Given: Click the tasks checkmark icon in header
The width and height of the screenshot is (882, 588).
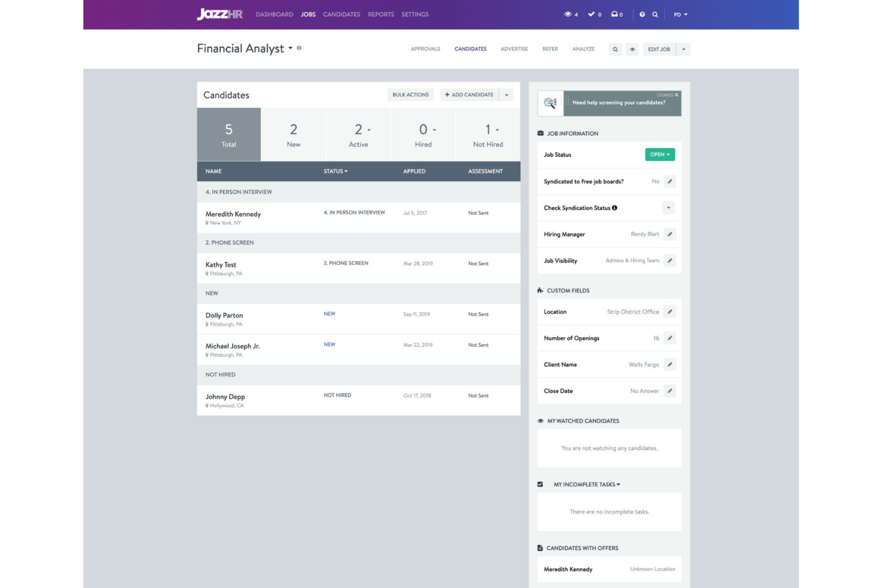Looking at the screenshot, I should pos(591,14).
